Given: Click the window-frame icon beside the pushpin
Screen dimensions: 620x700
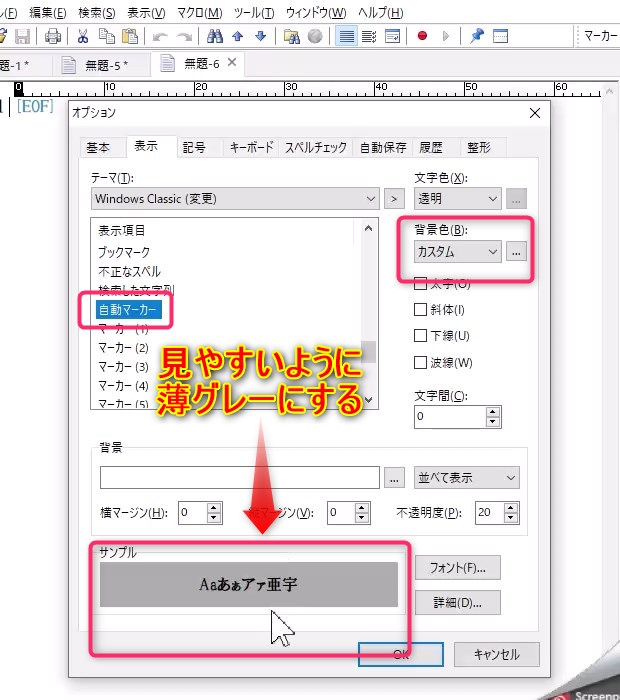Looking at the screenshot, I should 500,36.
